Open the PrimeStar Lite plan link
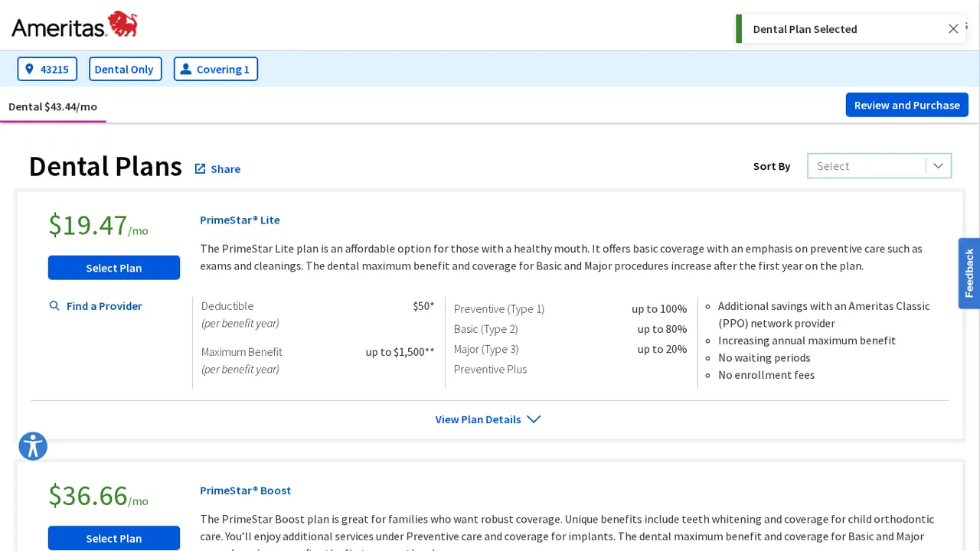This screenshot has width=980, height=551. coord(240,220)
